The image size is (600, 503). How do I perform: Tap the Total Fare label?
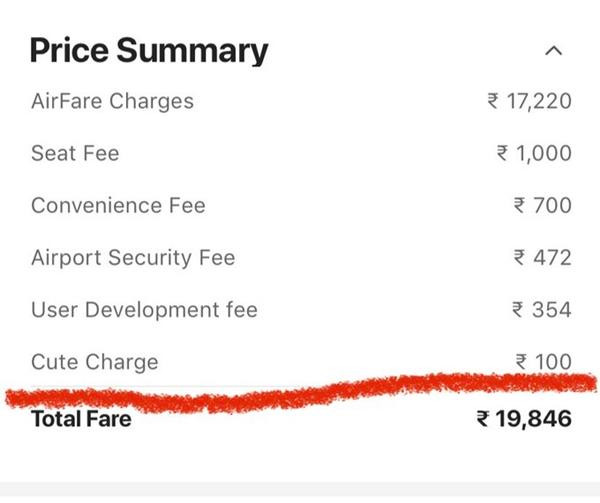coord(81,418)
